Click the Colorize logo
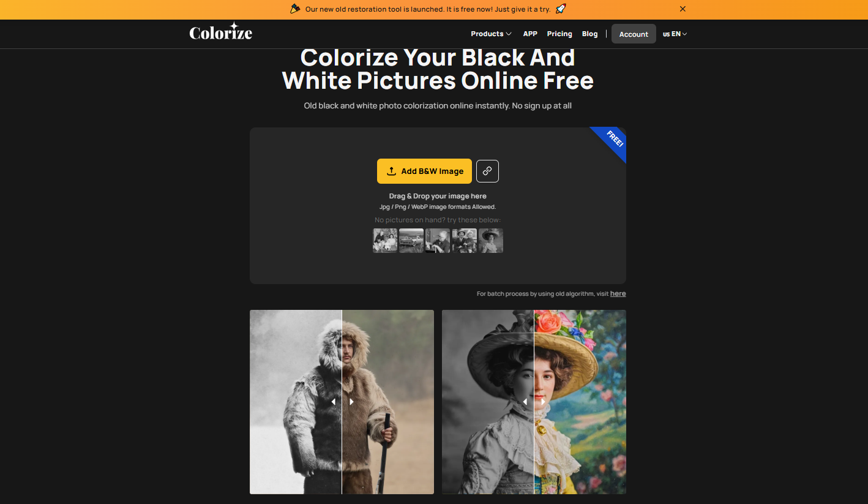 pos(220,32)
